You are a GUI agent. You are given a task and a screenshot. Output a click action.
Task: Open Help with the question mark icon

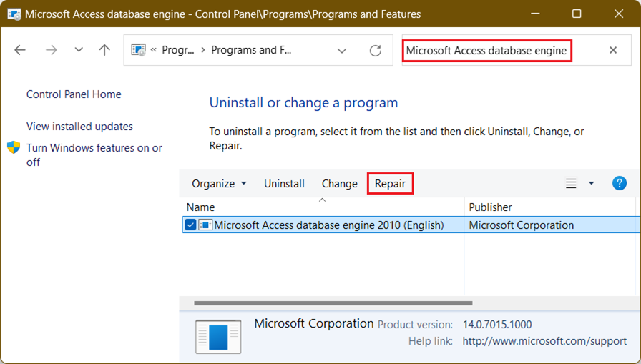pyautogui.click(x=620, y=183)
